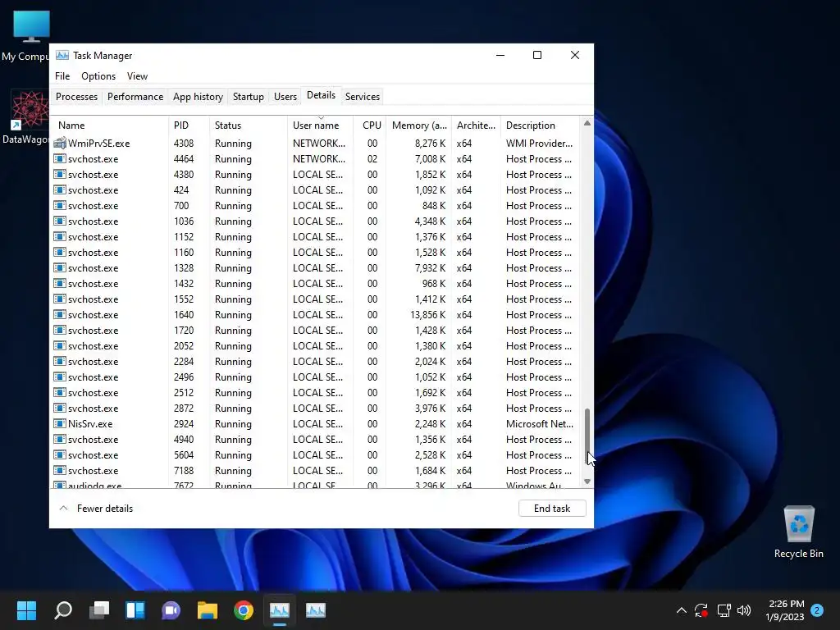Select the 848 K memory value
Viewport: 840px width, 630px height.
coord(434,205)
